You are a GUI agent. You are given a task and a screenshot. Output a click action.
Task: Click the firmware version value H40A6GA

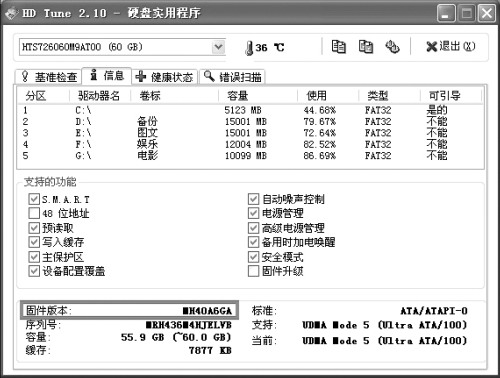coord(207,311)
